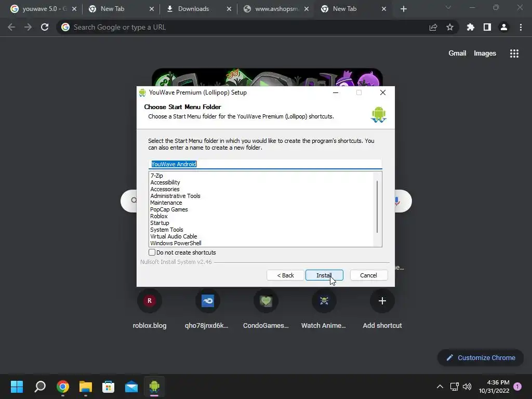The width and height of the screenshot is (532, 399).
Task: Choose Windows PowerShell folder
Action: point(176,243)
